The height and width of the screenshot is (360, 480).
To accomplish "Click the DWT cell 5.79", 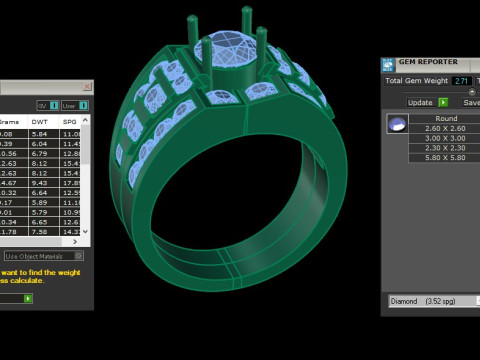I will pyautogui.click(x=44, y=212).
